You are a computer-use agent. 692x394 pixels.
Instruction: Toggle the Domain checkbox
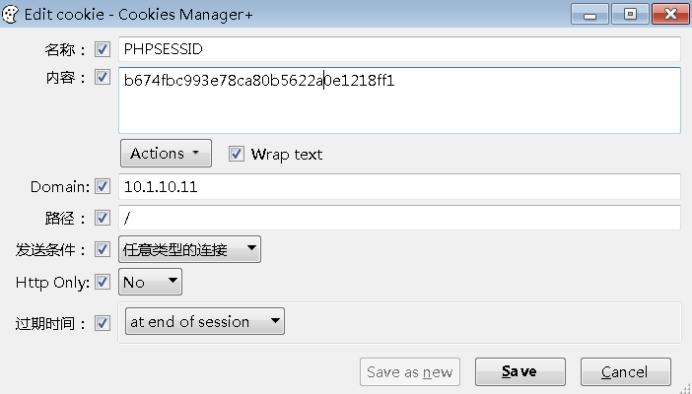point(102,186)
